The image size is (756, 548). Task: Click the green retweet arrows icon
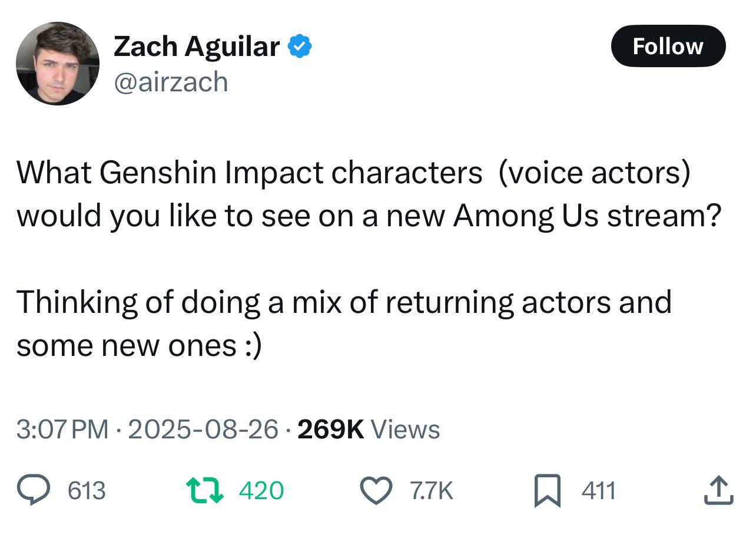[x=204, y=491]
